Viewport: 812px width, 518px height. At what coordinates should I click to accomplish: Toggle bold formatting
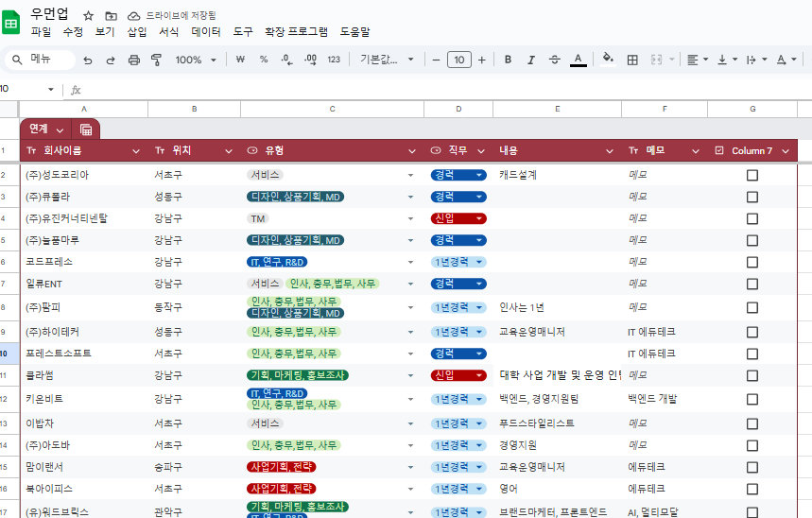point(508,60)
